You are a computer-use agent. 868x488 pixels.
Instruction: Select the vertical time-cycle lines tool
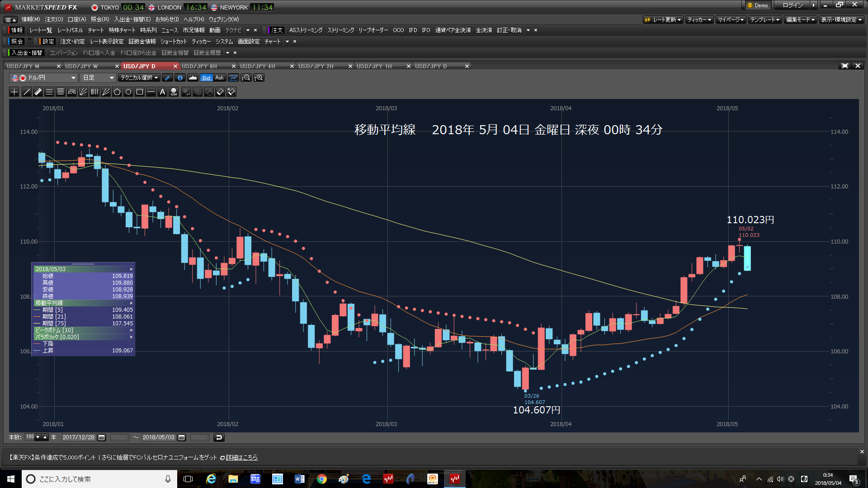coord(94,92)
